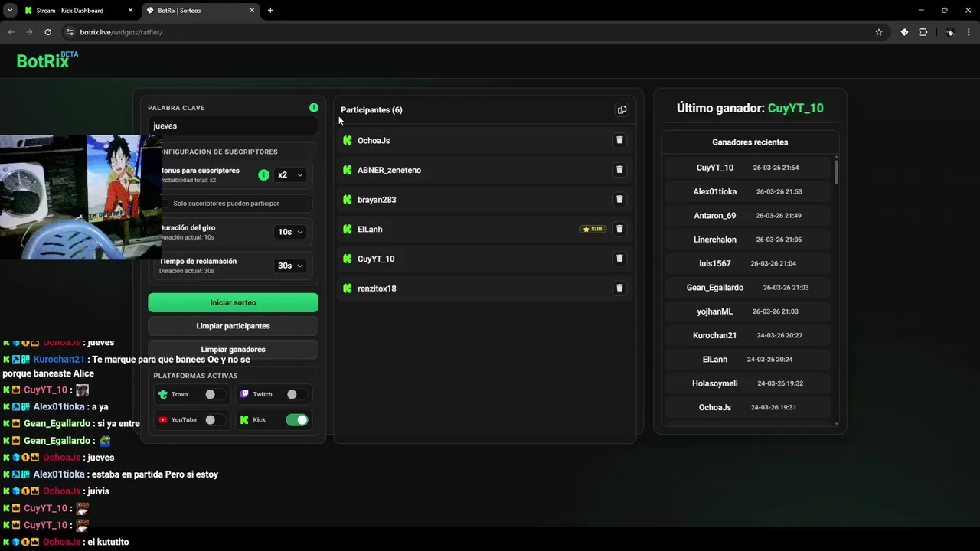
Task: Copy participants list with the copy icon
Action: tap(622, 109)
